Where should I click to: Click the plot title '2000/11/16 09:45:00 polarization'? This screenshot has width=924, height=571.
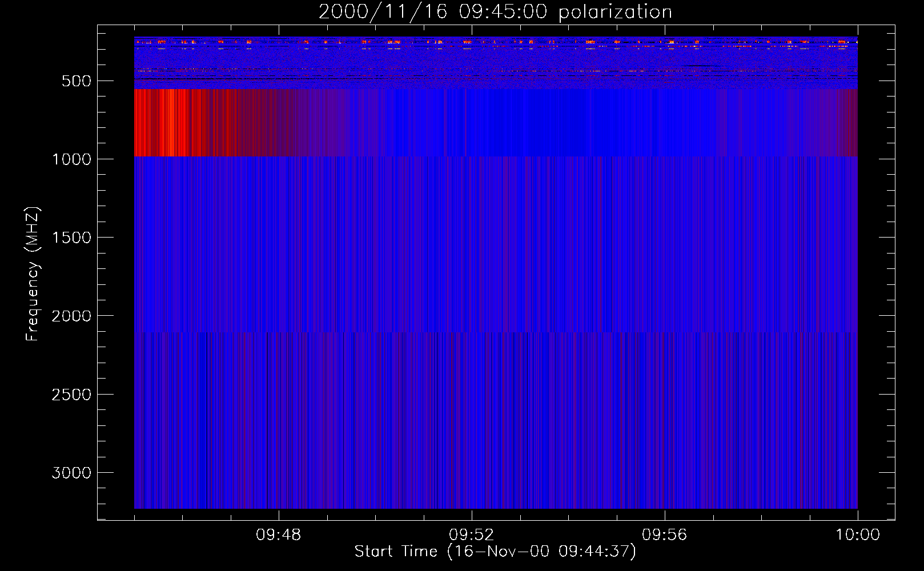pyautogui.click(x=495, y=12)
